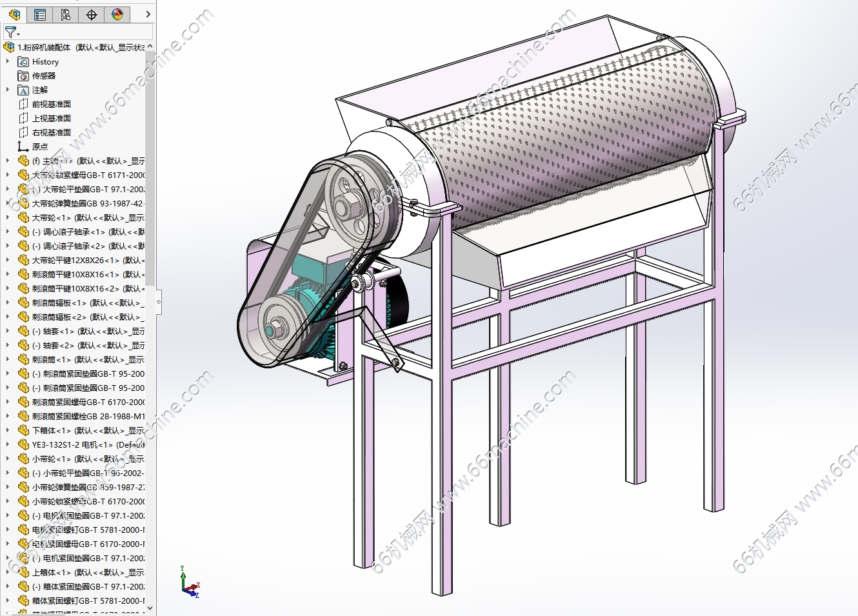Click the 刺滚筒平键10X8X16<2> part icon
Screen dimensions: 858x616
pos(23,289)
